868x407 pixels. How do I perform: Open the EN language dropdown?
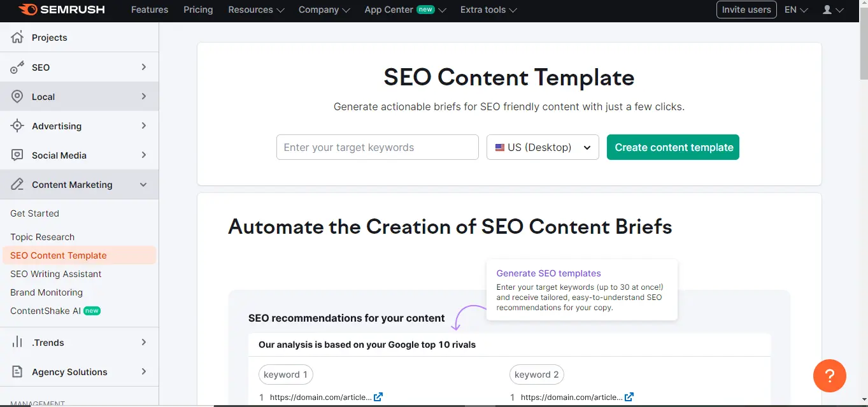coord(796,10)
